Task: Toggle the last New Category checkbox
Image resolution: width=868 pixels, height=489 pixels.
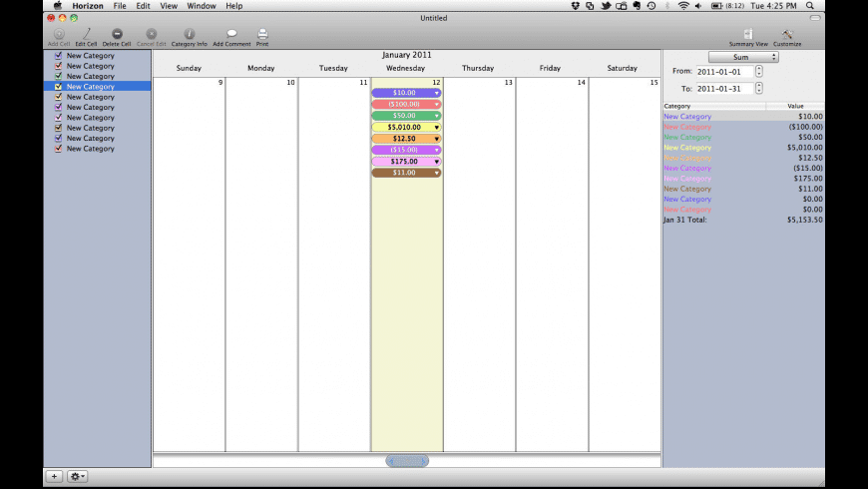Action: tap(58, 149)
